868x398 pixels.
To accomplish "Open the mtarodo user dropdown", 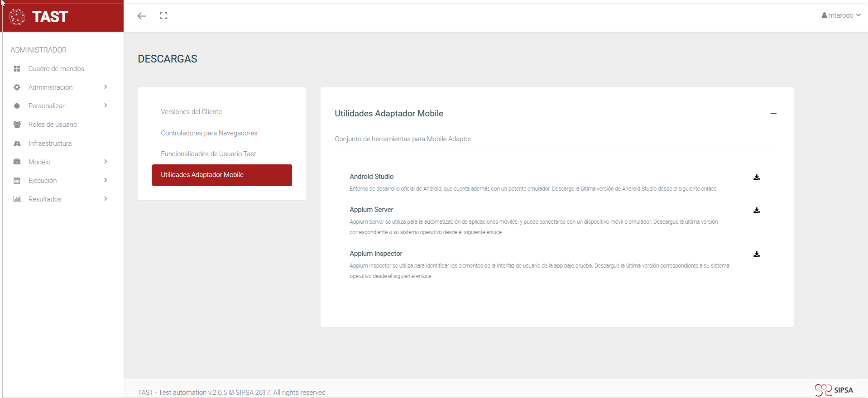I will pyautogui.click(x=841, y=15).
